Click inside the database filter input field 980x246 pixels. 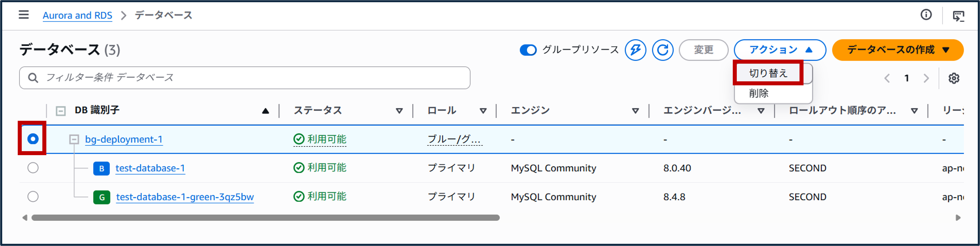(228, 78)
